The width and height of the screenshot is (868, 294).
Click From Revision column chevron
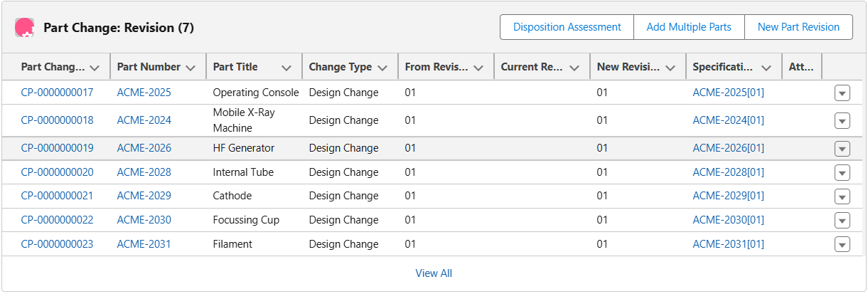(478, 68)
